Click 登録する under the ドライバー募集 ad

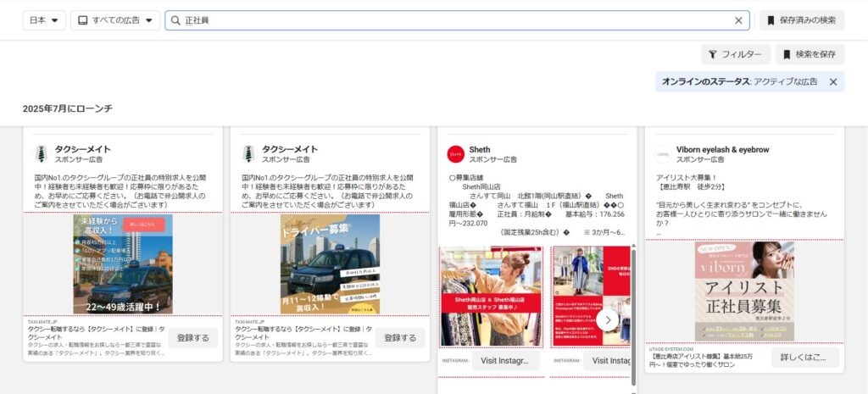coord(400,337)
